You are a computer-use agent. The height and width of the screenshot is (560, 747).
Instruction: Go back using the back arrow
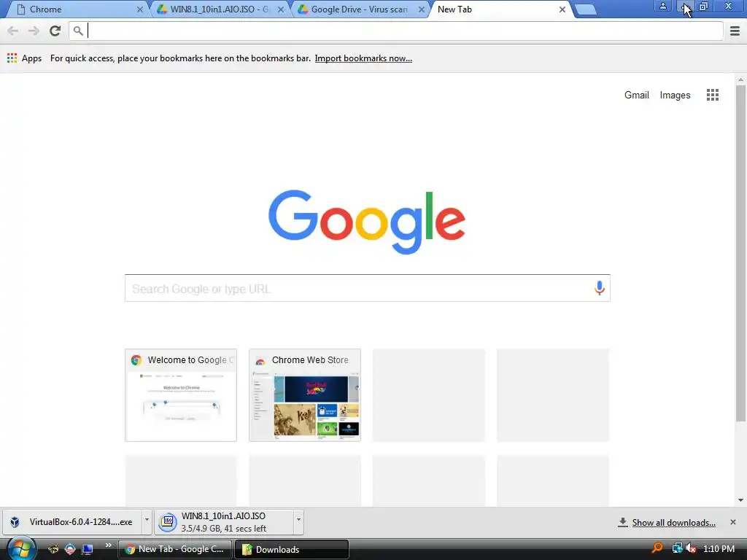[x=13, y=31]
